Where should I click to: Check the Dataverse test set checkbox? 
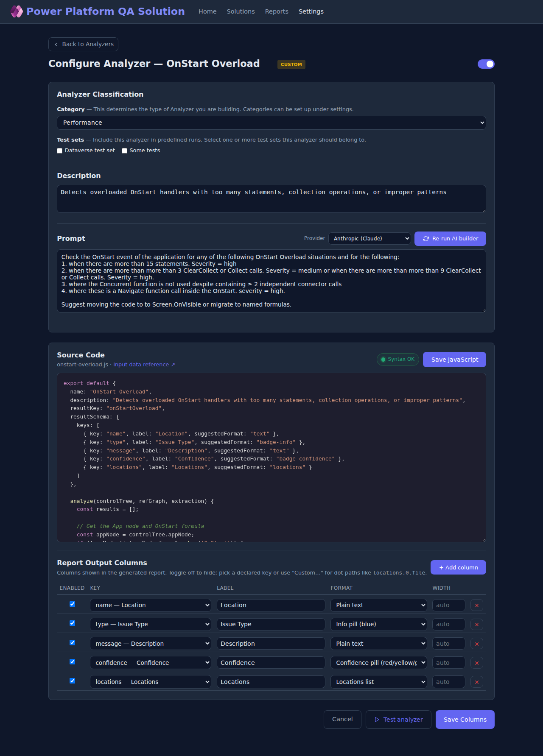(60, 151)
